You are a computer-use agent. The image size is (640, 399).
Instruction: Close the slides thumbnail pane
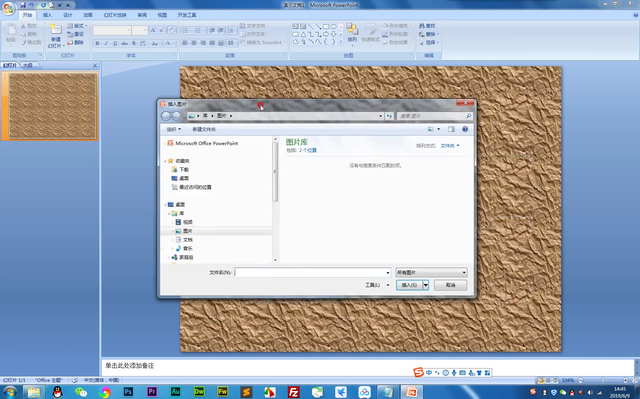[95, 65]
